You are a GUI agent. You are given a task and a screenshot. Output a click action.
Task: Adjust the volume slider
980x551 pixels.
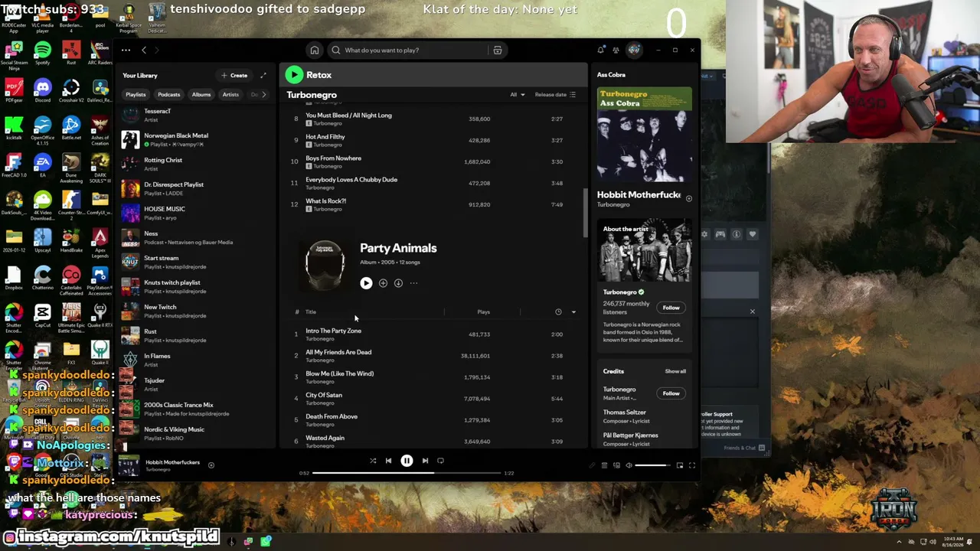651,465
